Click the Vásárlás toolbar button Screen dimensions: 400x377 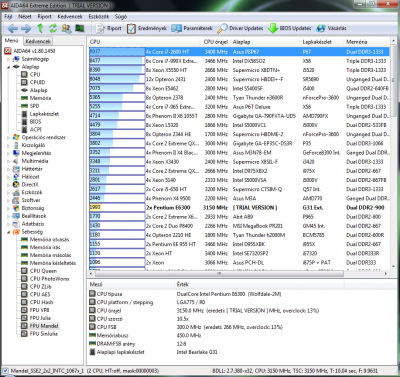[x=331, y=28]
